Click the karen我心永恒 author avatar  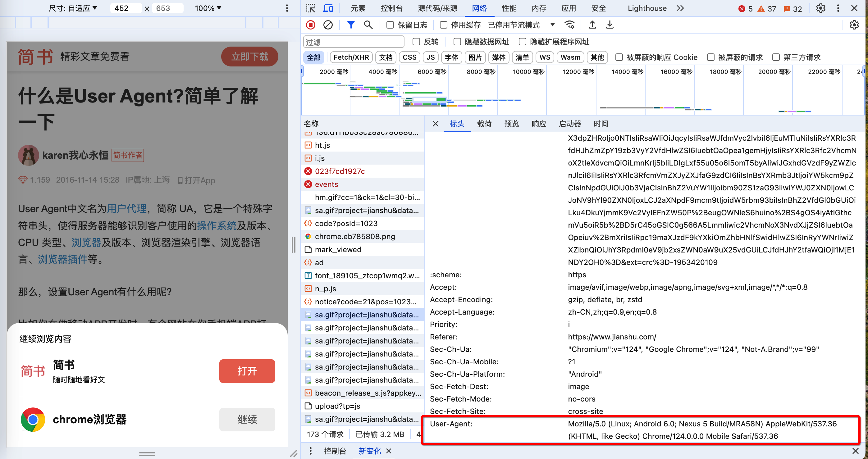[28, 155]
